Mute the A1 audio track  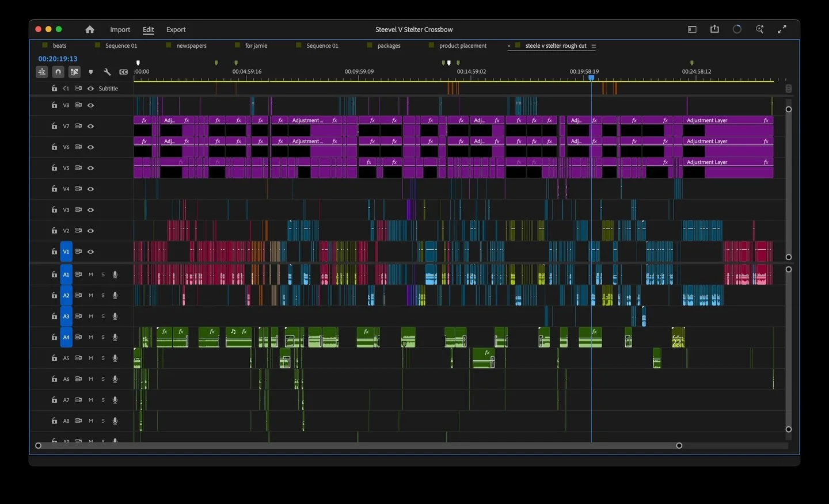click(x=90, y=274)
